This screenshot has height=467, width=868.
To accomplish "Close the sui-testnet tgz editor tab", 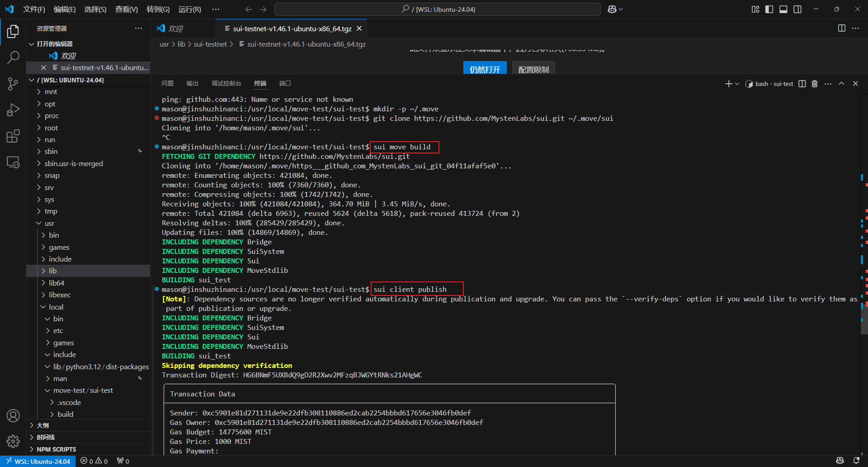I will pos(359,29).
